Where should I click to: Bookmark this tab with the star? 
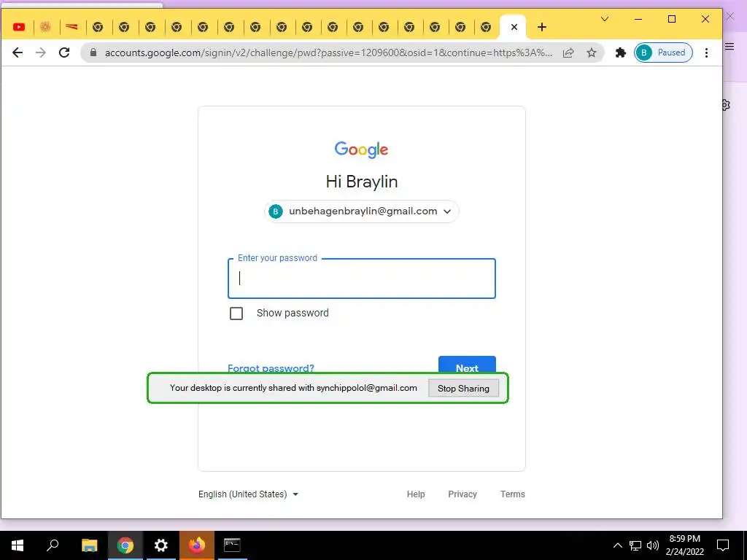click(591, 52)
